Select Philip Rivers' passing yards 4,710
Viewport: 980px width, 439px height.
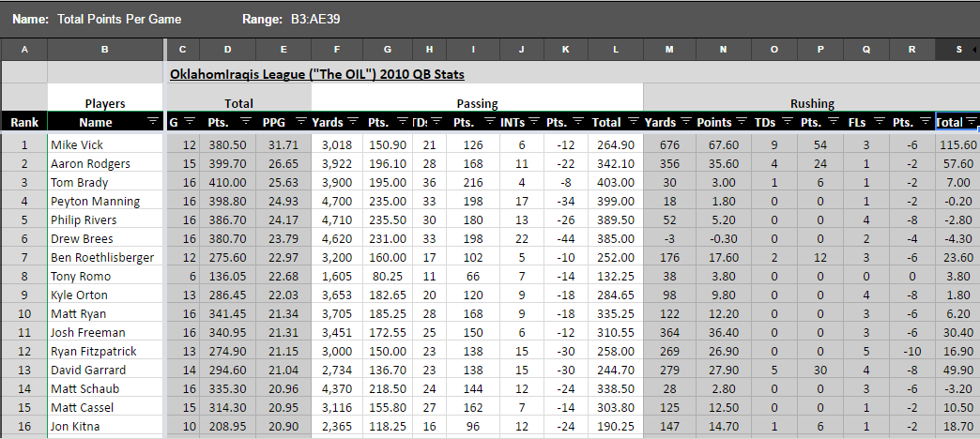pos(338,219)
